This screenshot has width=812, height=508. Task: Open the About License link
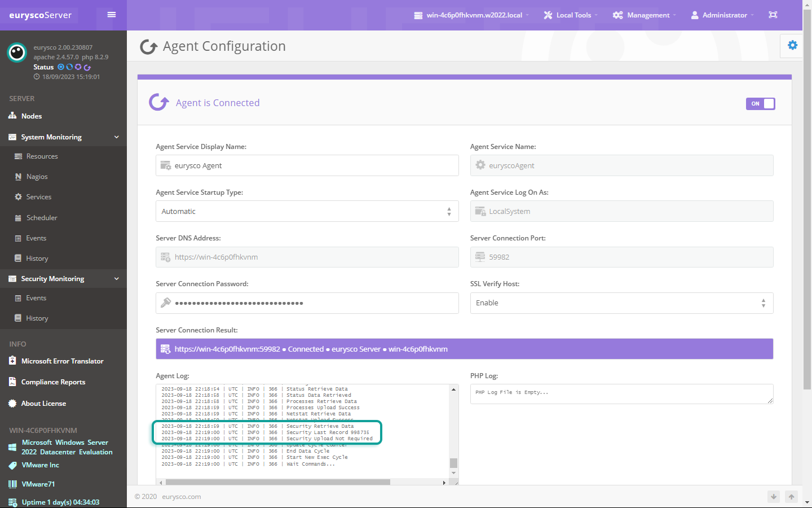pyautogui.click(x=44, y=404)
